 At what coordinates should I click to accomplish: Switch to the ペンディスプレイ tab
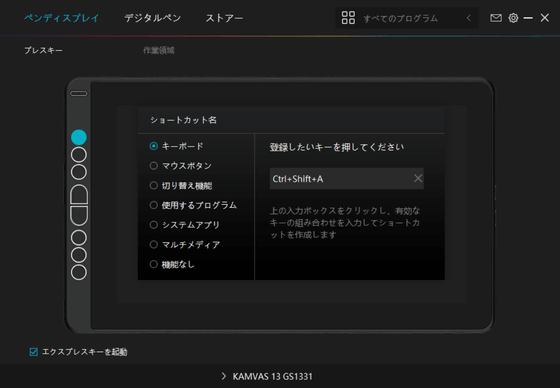coord(61,18)
